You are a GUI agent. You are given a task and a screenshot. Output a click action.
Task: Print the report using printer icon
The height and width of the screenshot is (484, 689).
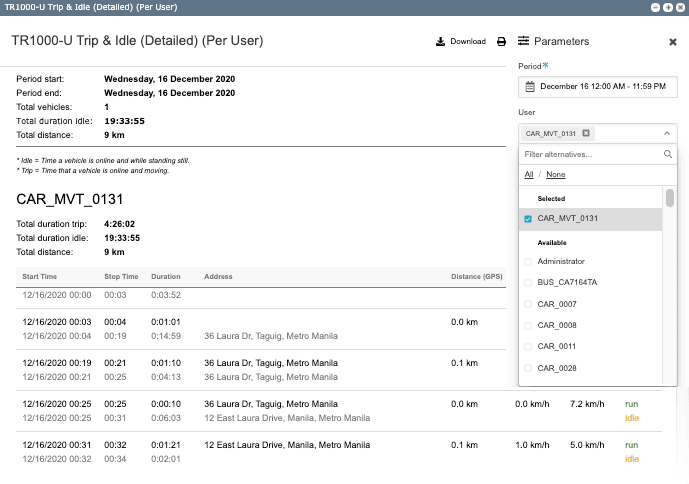click(x=502, y=42)
